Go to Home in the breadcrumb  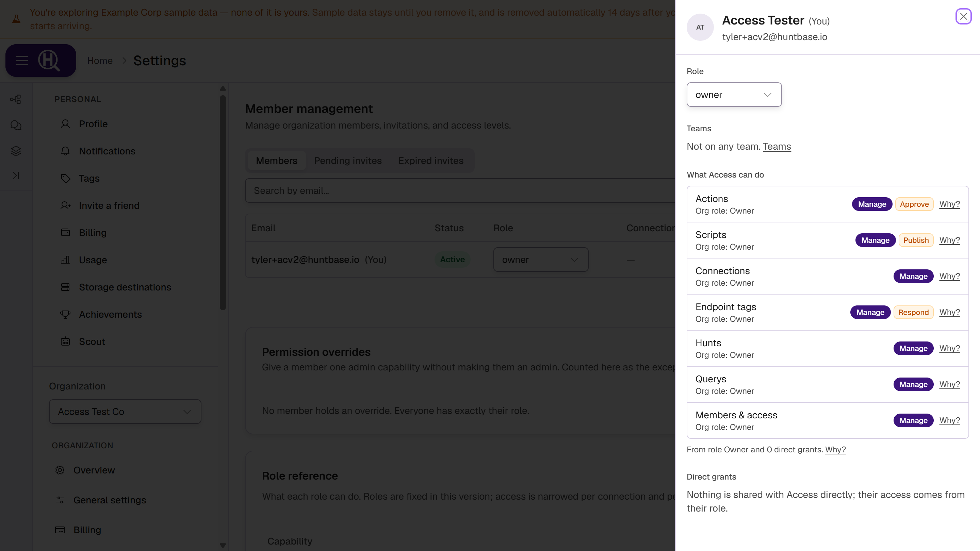click(100, 61)
